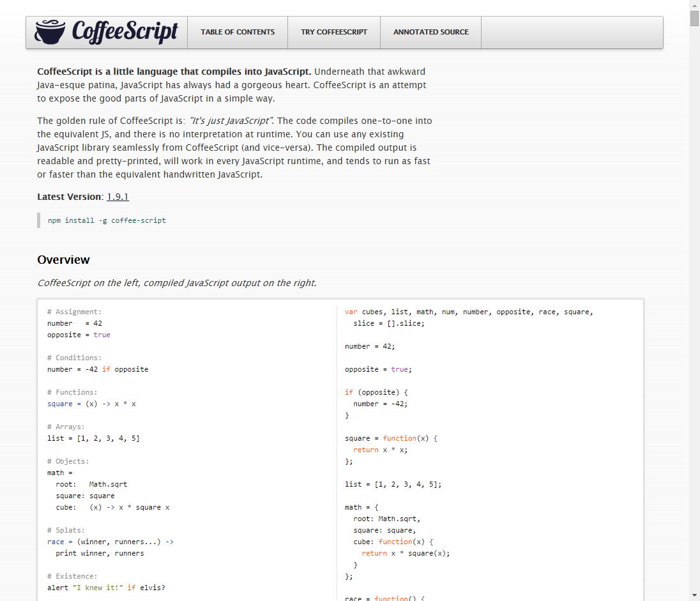The height and width of the screenshot is (601, 700).
Task: Click 'square = (x) -> x * x' line
Action: click(x=91, y=404)
